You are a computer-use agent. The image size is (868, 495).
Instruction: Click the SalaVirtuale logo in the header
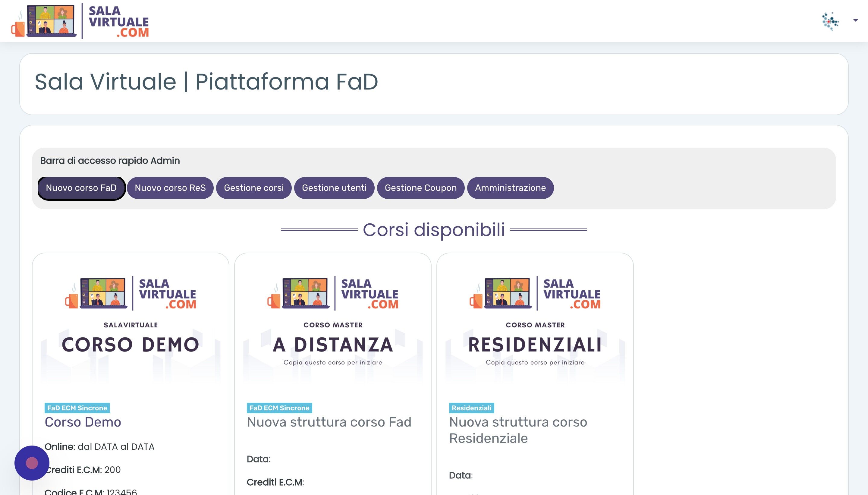point(82,21)
